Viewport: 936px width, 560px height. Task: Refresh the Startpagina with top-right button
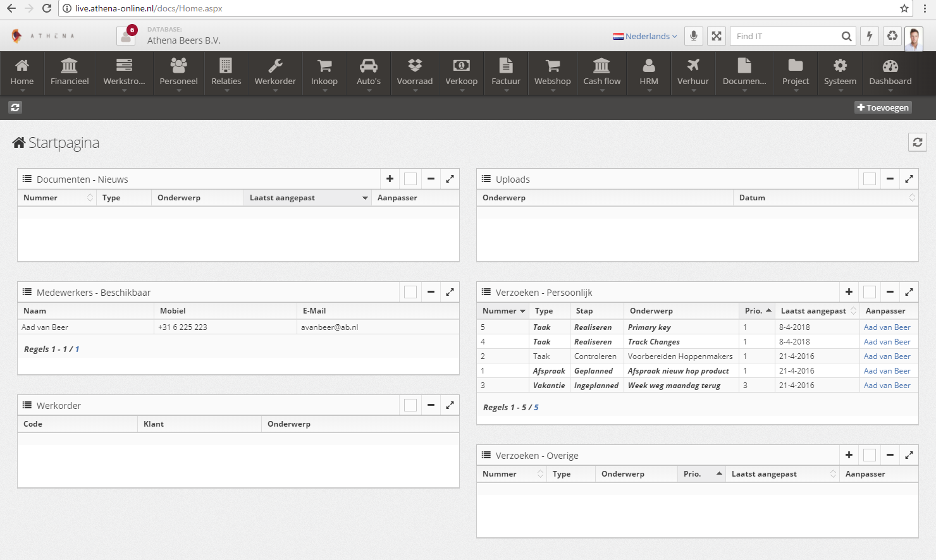point(918,142)
